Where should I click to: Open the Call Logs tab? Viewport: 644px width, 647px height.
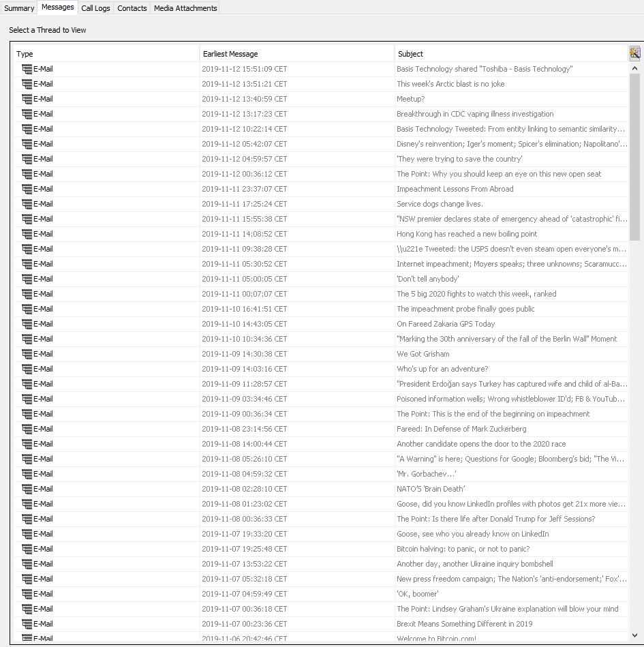coord(95,8)
